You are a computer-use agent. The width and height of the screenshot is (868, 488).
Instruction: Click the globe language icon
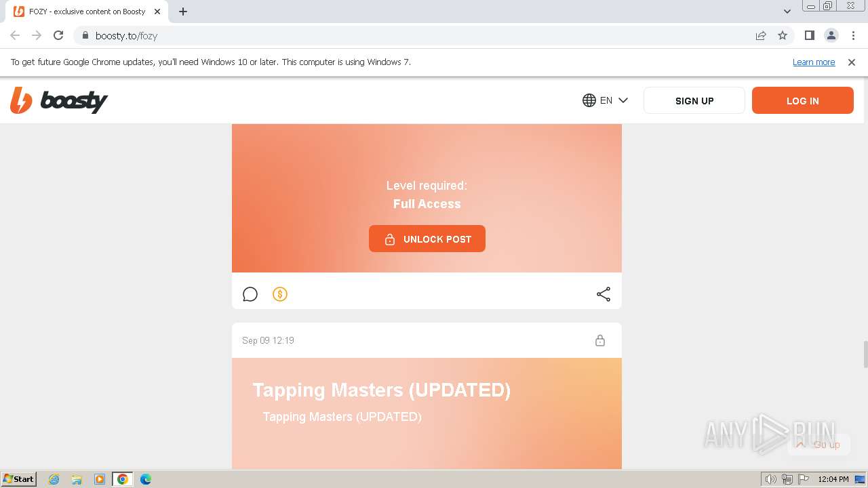coord(589,100)
